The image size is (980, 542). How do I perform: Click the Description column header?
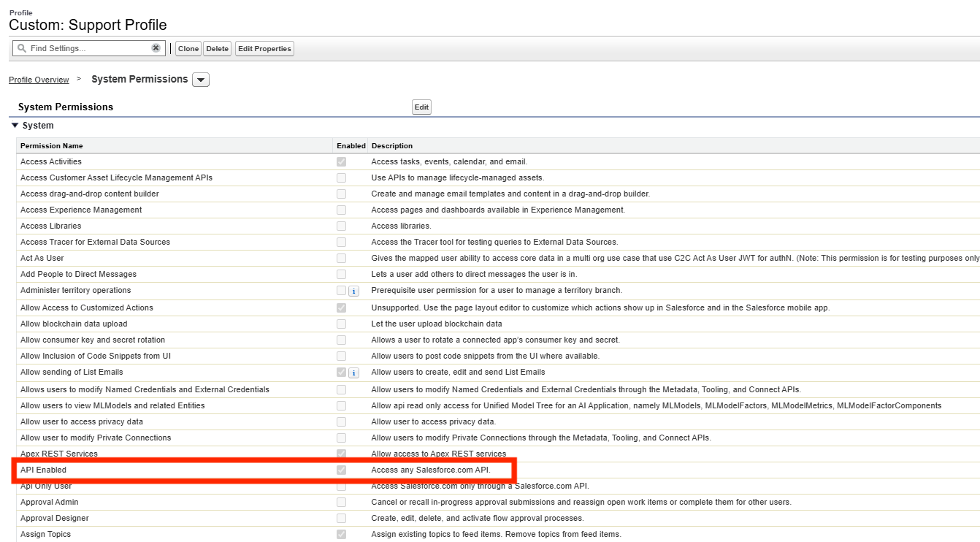(x=392, y=146)
